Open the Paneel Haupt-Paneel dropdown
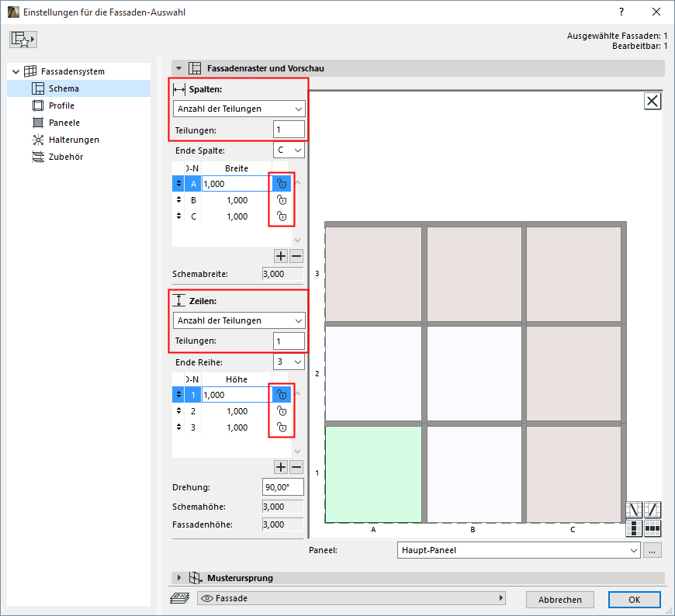The width and height of the screenshot is (675, 616). tap(518, 550)
